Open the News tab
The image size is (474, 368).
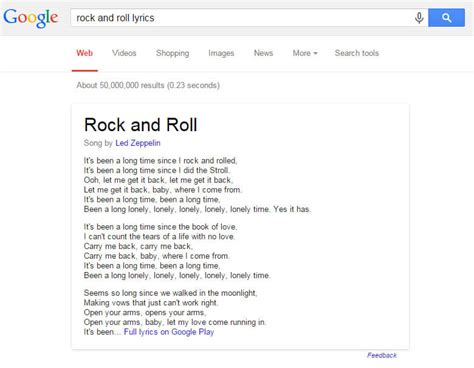point(263,53)
